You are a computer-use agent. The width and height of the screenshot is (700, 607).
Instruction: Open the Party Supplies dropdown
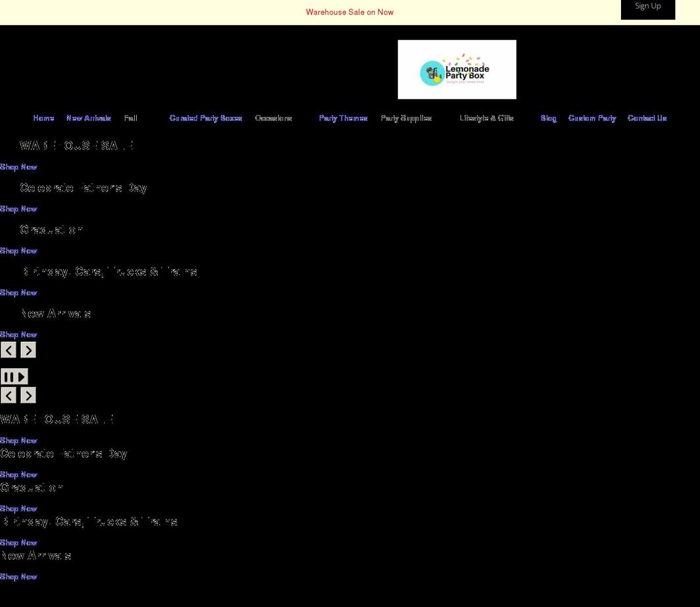tap(406, 118)
